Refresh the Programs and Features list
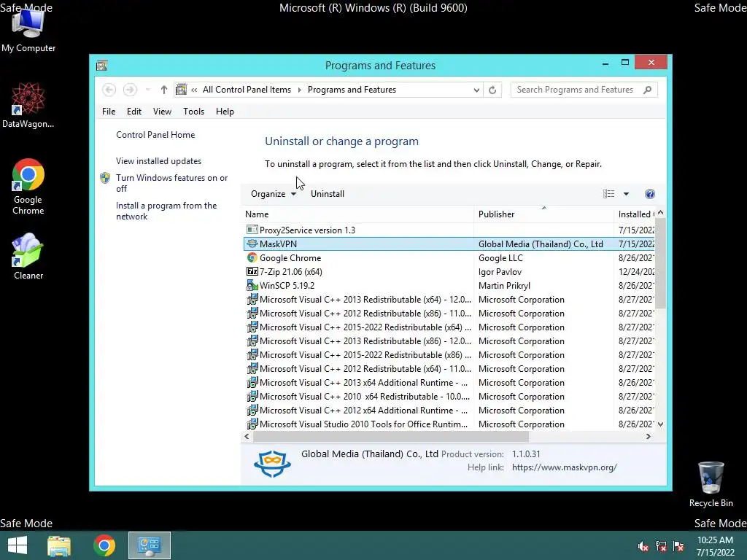747x560 pixels. [492, 90]
